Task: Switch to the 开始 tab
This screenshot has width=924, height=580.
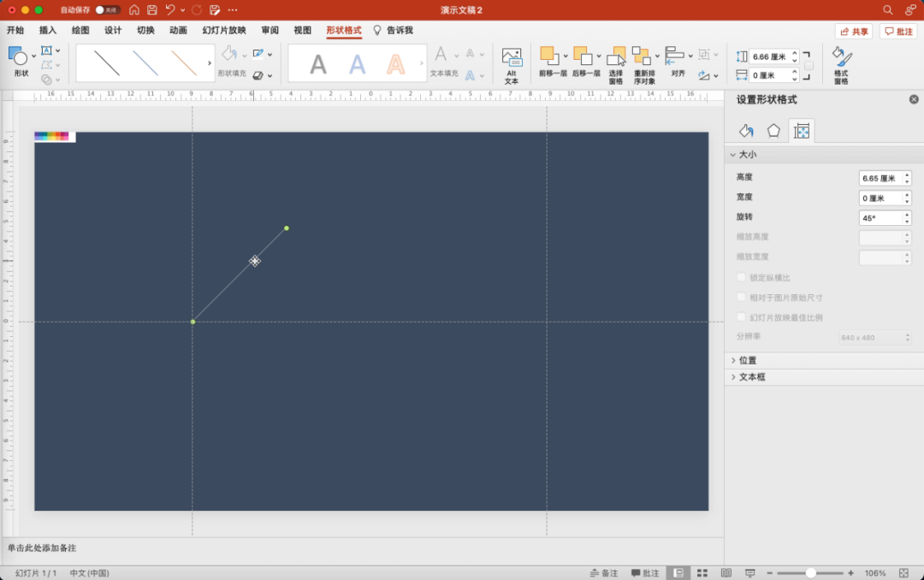Action: [15, 30]
